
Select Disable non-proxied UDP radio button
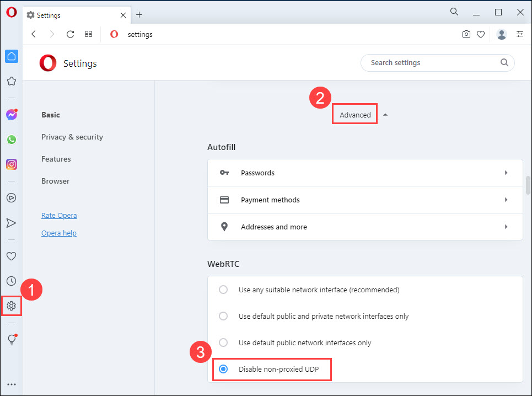point(223,369)
